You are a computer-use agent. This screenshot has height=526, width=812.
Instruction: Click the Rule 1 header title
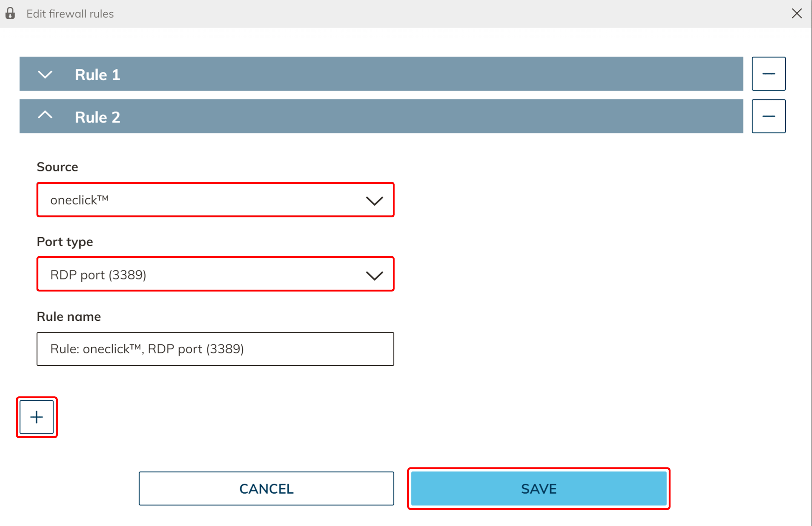tap(97, 75)
